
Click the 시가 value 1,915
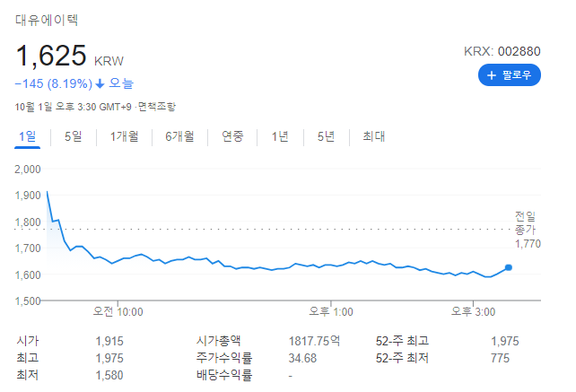(x=109, y=341)
